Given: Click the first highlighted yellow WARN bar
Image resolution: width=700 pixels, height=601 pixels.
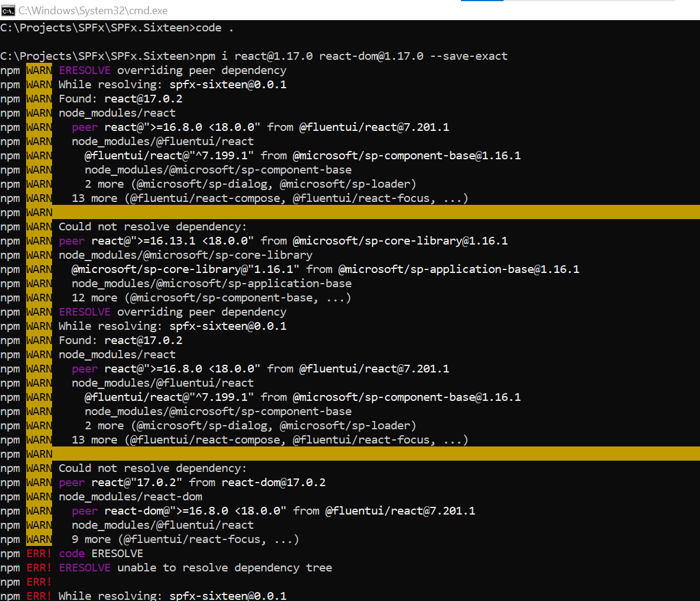Looking at the screenshot, I should coord(355,212).
